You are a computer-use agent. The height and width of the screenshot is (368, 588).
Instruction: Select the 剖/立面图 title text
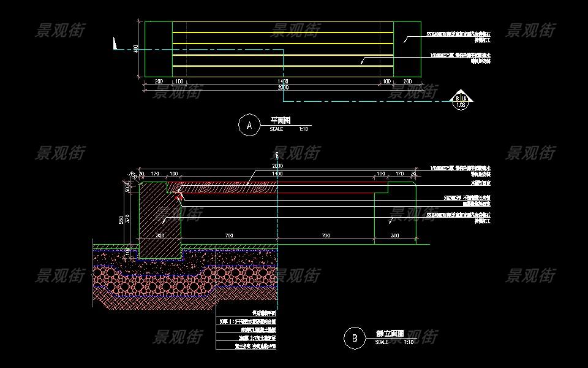pyautogui.click(x=389, y=334)
